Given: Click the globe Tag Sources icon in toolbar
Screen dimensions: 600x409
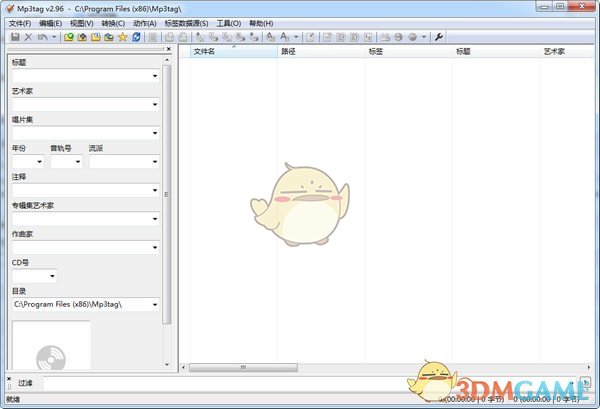Looking at the screenshot, I should pyautogui.click(x=412, y=37).
